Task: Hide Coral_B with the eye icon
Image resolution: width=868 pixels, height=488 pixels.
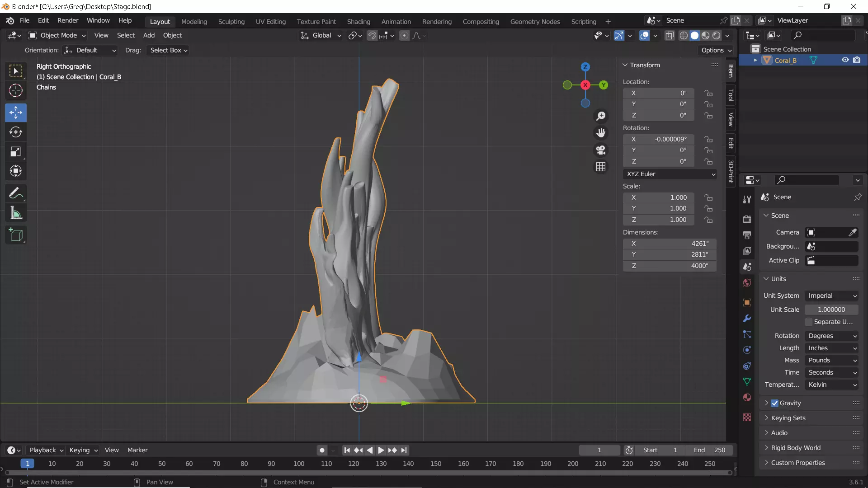Action: 845,60
